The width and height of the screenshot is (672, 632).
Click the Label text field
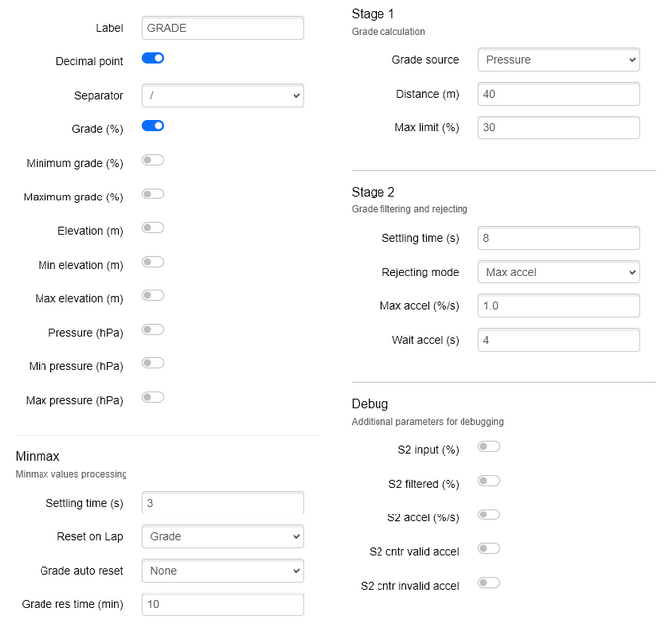(x=223, y=28)
